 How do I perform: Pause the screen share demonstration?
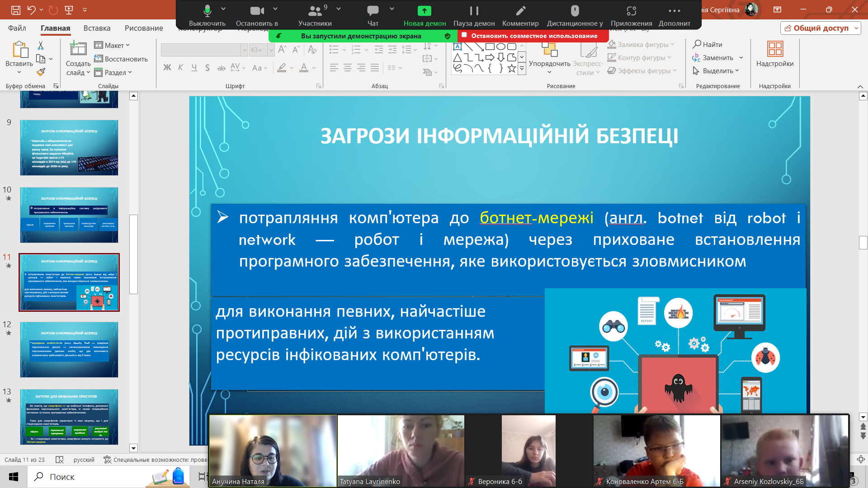(x=474, y=16)
